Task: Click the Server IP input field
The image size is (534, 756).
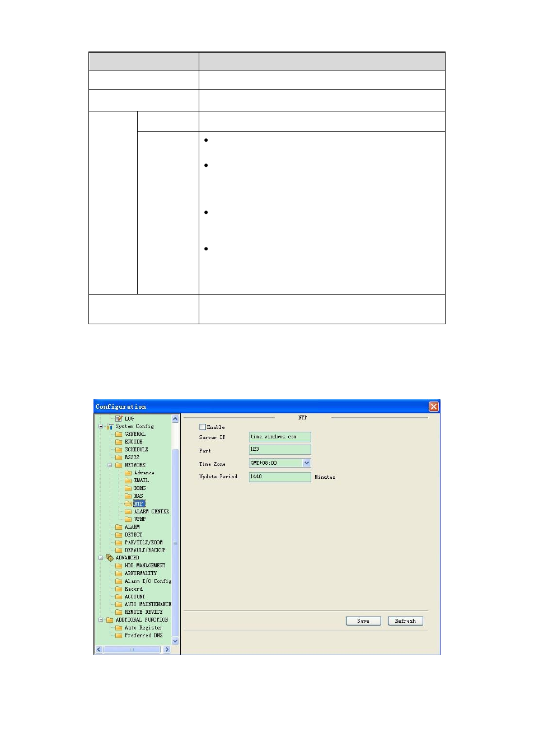Action: (x=280, y=437)
